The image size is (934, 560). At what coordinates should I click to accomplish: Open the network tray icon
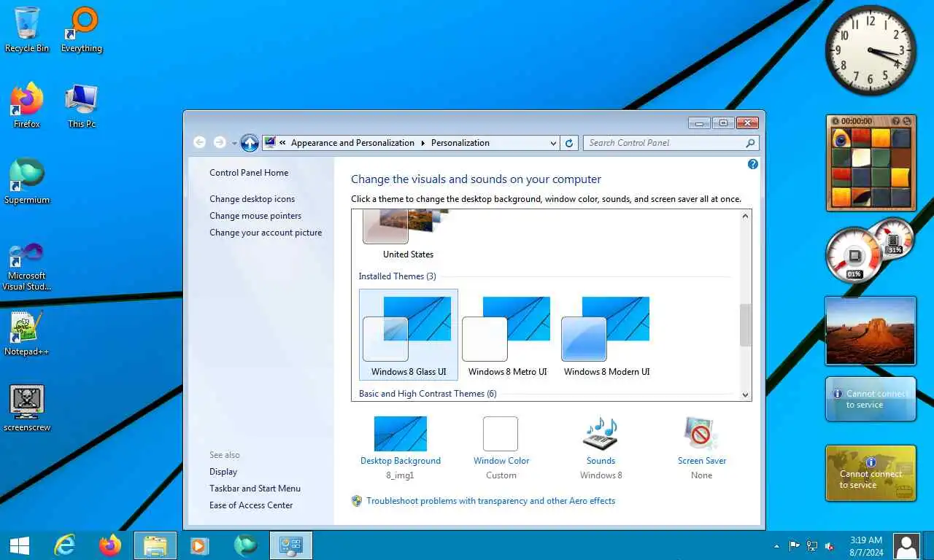(812, 545)
